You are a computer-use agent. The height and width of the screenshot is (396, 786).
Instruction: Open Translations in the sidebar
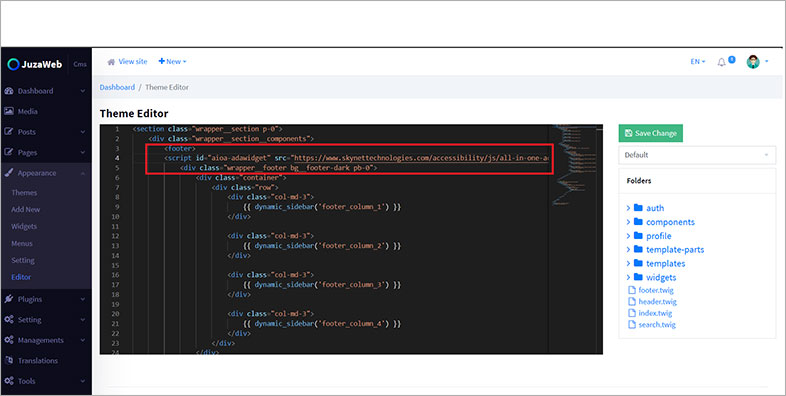click(x=46, y=361)
